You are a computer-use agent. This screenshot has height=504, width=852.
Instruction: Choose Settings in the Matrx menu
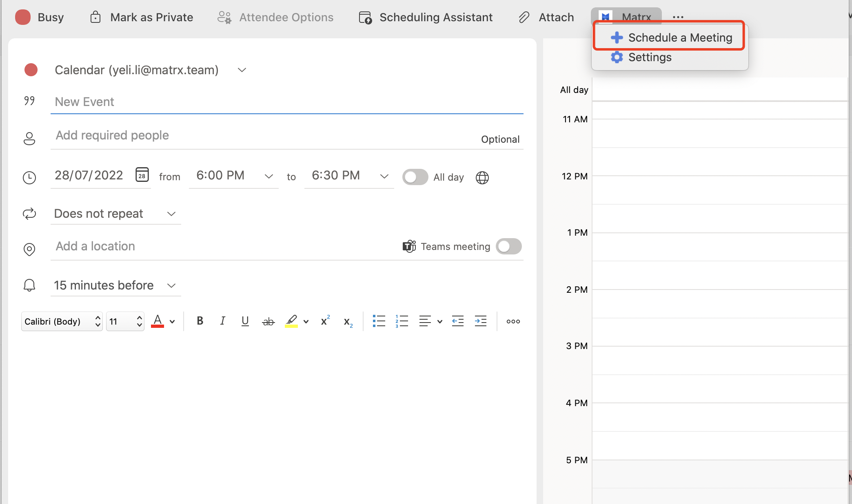pos(650,57)
